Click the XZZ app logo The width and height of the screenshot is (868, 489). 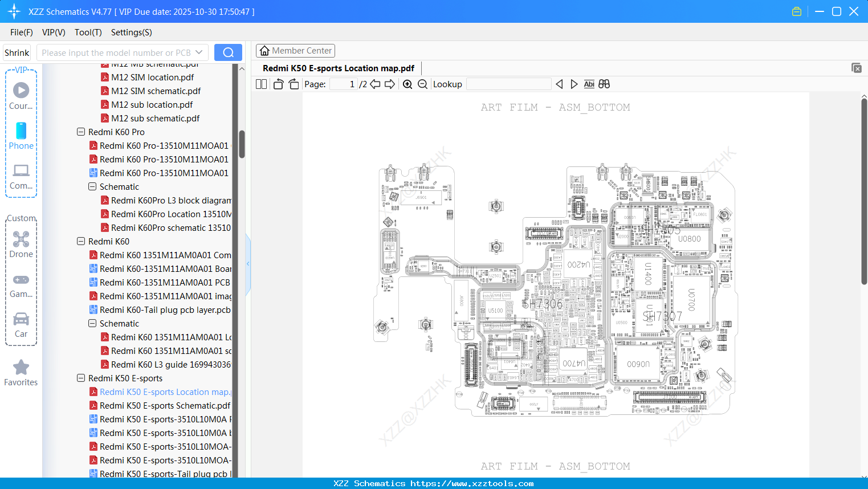point(14,11)
